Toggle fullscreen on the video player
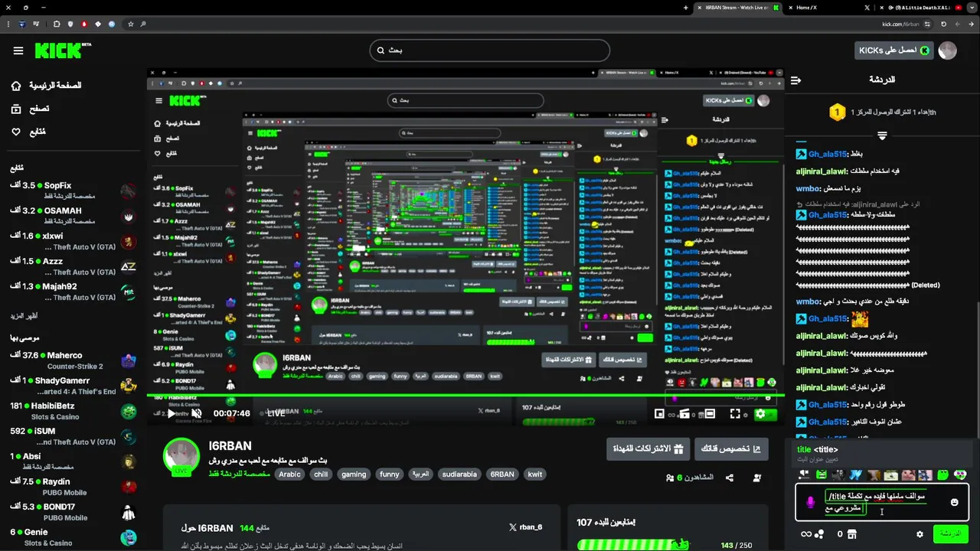This screenshot has width=980, height=551. click(734, 414)
